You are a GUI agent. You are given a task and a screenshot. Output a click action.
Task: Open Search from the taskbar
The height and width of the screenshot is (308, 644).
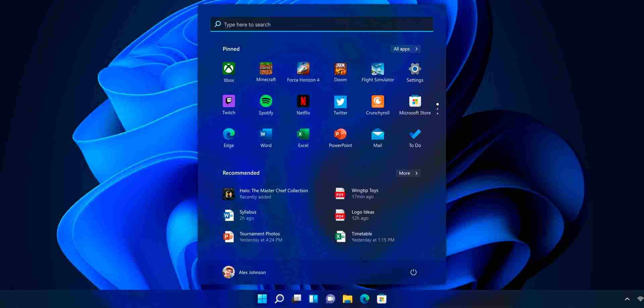pos(279,299)
